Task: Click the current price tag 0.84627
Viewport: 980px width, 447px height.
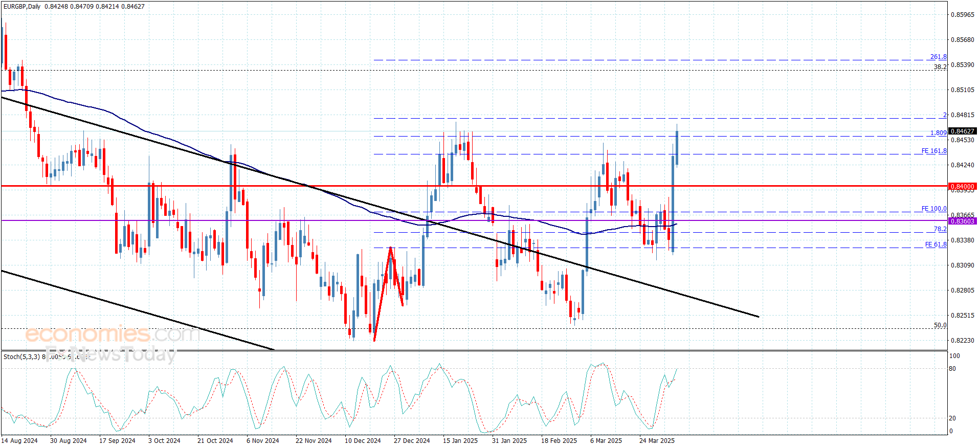Action: [x=962, y=131]
